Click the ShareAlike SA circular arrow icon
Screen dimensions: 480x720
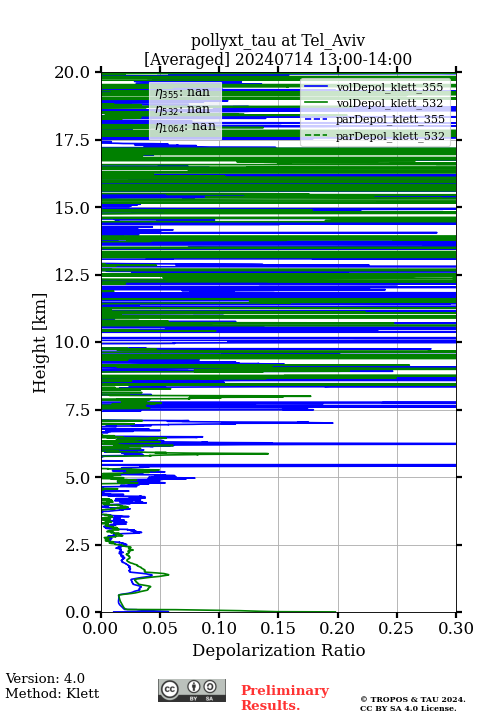click(x=210, y=687)
